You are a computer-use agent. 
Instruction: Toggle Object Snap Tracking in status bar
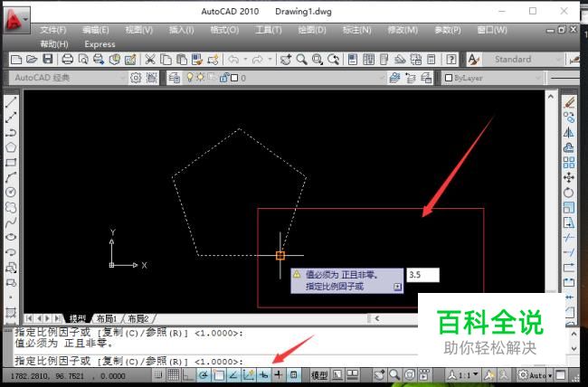point(233,374)
